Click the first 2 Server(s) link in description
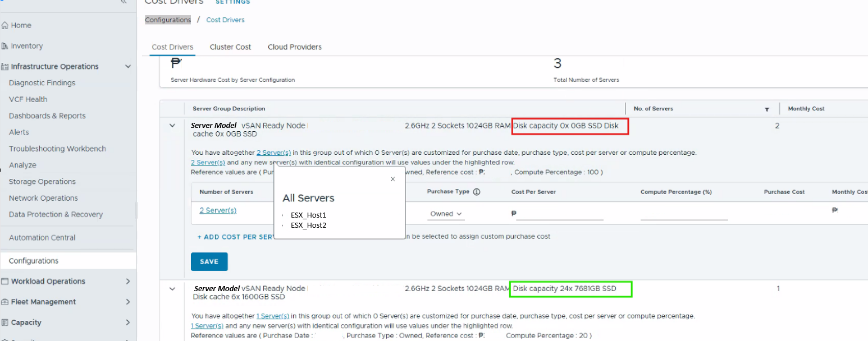 coord(273,153)
